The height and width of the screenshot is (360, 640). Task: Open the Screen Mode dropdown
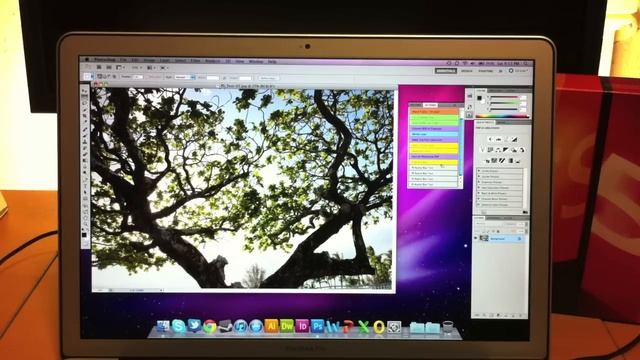pyautogui.click(x=164, y=67)
